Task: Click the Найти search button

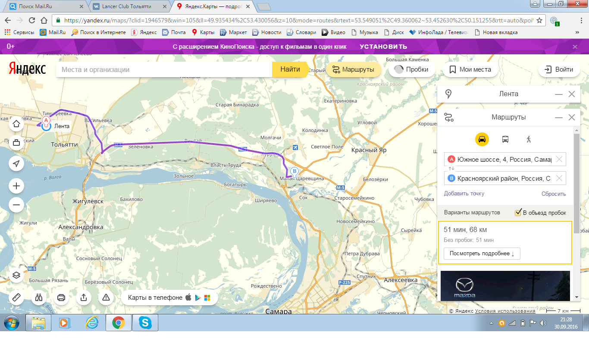Action: [x=290, y=69]
